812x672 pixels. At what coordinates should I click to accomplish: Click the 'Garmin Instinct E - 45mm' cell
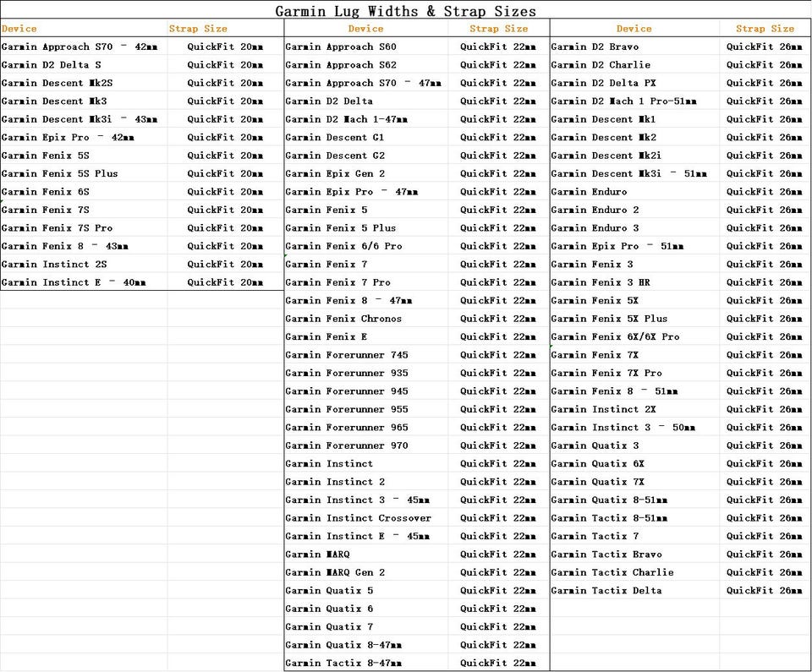click(366, 536)
